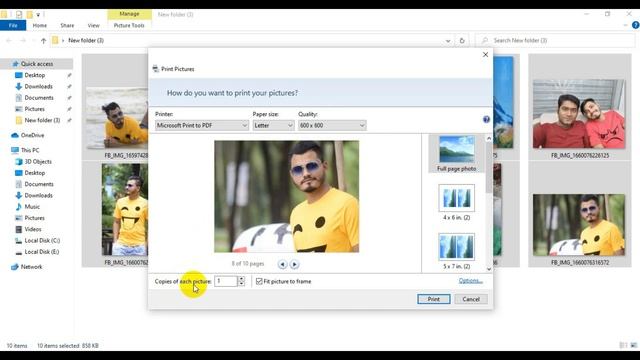Open Documents under This PC
Screen dimensions: 640x360
tap(39, 184)
